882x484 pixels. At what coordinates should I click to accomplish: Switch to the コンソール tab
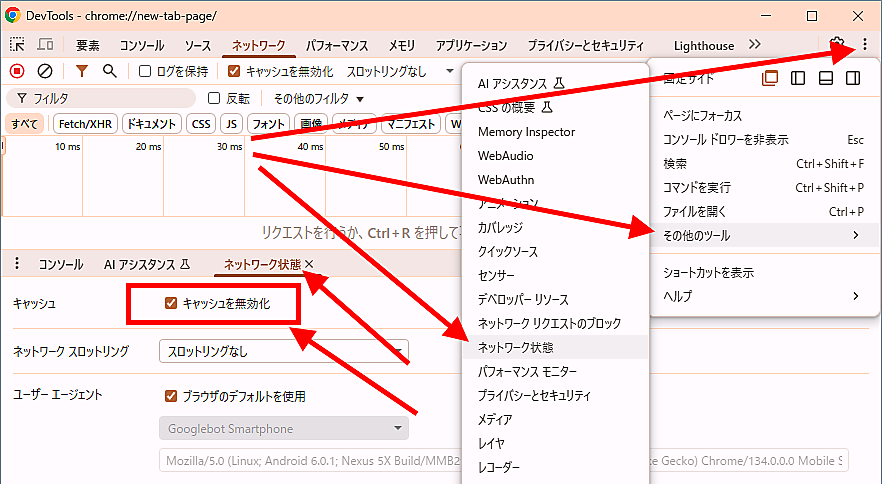click(x=142, y=46)
